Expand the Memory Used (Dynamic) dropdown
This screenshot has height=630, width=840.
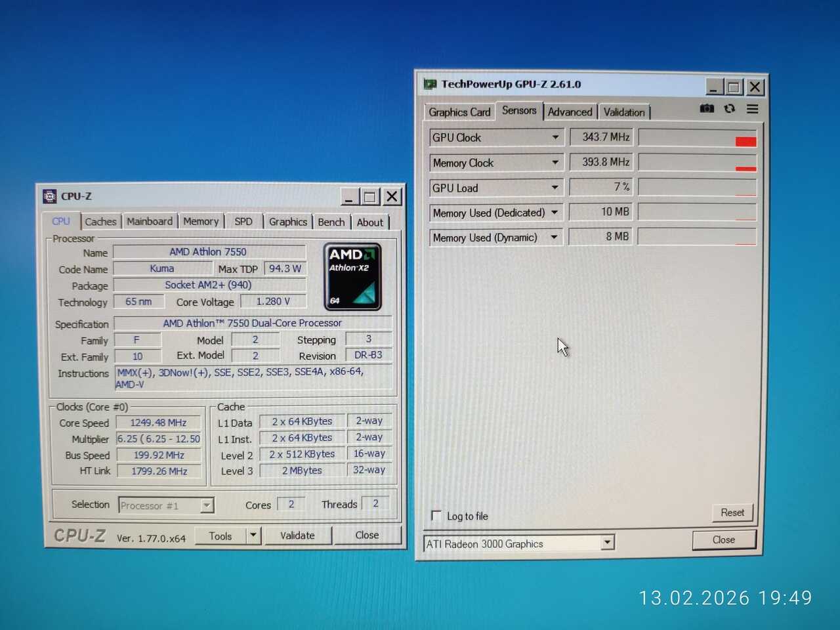pyautogui.click(x=555, y=237)
